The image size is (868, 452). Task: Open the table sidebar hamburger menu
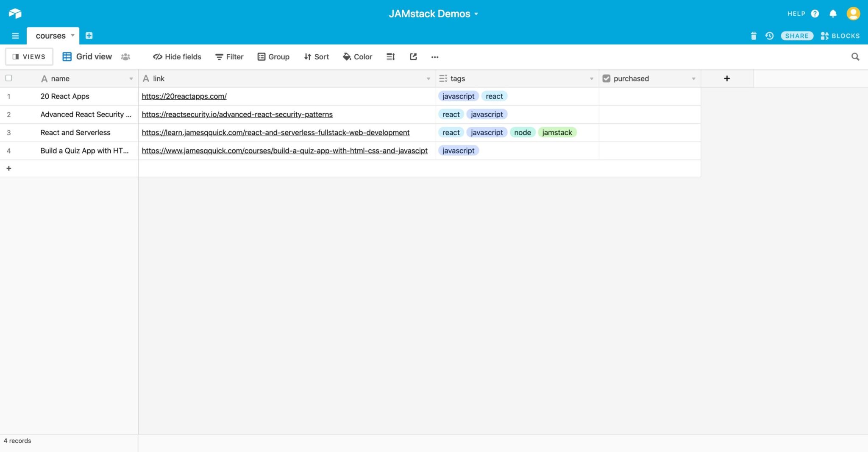[x=15, y=36]
